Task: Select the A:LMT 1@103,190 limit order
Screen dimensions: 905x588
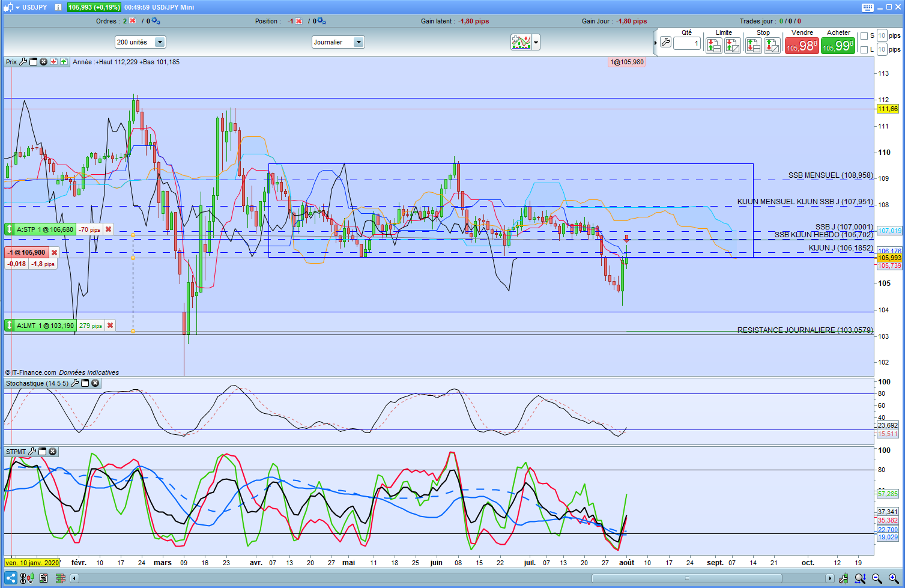Action: pos(46,326)
